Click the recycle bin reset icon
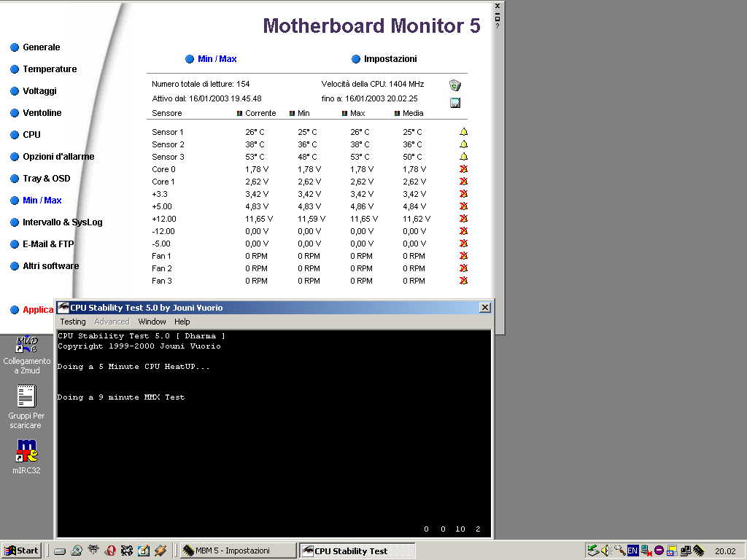747x560 pixels. click(x=455, y=85)
